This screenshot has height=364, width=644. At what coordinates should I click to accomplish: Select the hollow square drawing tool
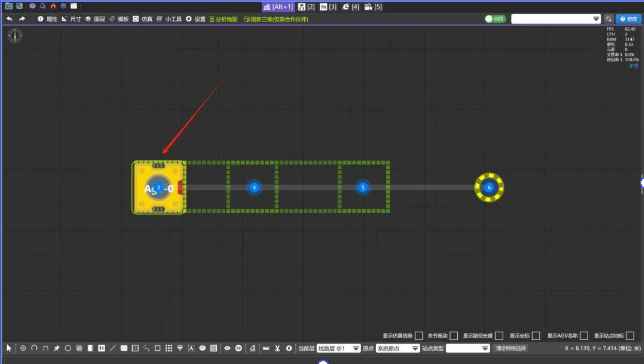click(x=158, y=348)
